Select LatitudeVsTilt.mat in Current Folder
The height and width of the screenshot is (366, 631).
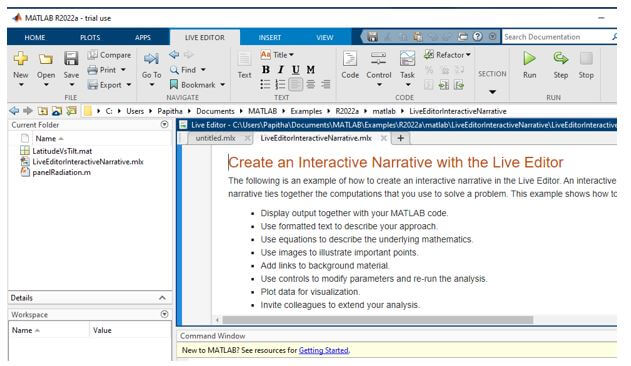62,151
